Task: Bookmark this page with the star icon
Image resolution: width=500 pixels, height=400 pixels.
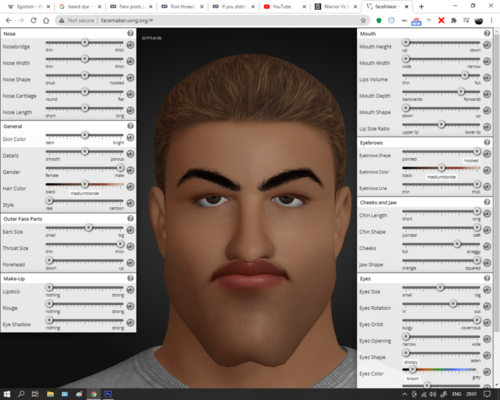Action: click(x=363, y=20)
